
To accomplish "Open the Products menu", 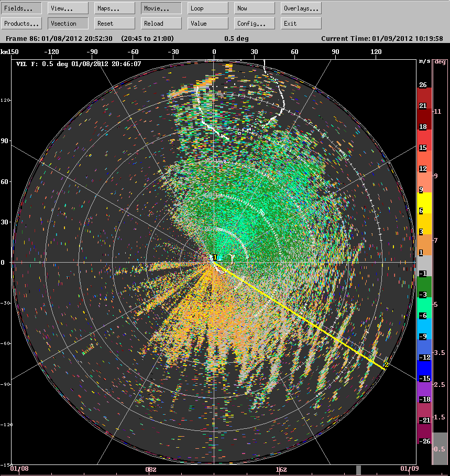I will coord(21,23).
